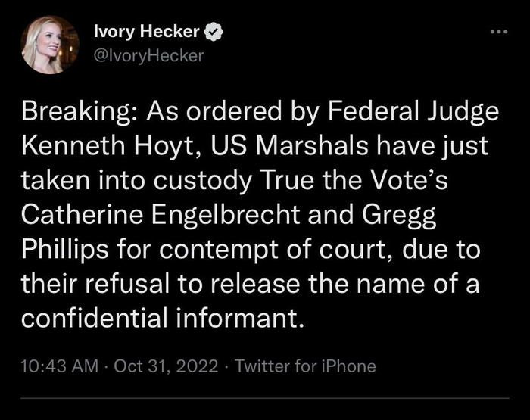
Task: Click the blue verified checkmark badge
Action: point(214,32)
